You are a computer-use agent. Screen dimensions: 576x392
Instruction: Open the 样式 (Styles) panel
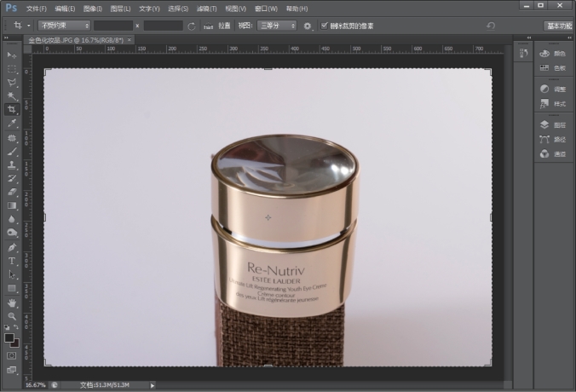pyautogui.click(x=552, y=104)
